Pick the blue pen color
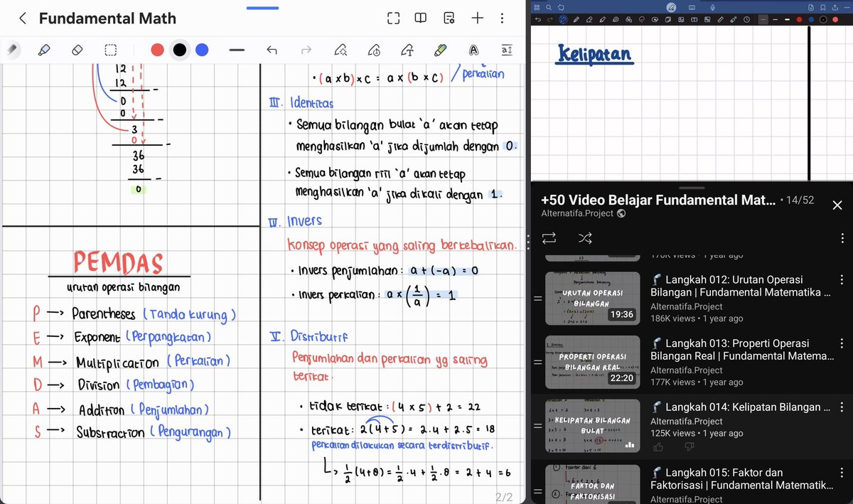Image resolution: width=853 pixels, height=504 pixels. [202, 50]
